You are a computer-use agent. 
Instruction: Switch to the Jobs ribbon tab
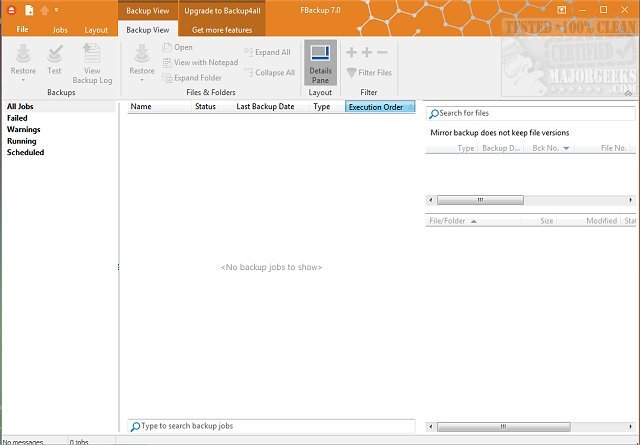pos(60,30)
